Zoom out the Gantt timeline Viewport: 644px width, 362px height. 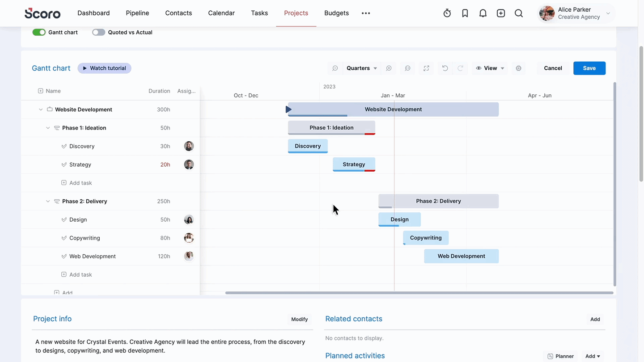pyautogui.click(x=335, y=68)
